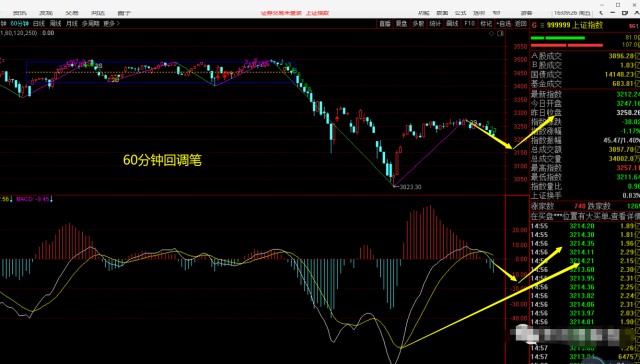Open the 多周期 multi-period view
This screenshot has height=364, width=640.
[x=91, y=24]
